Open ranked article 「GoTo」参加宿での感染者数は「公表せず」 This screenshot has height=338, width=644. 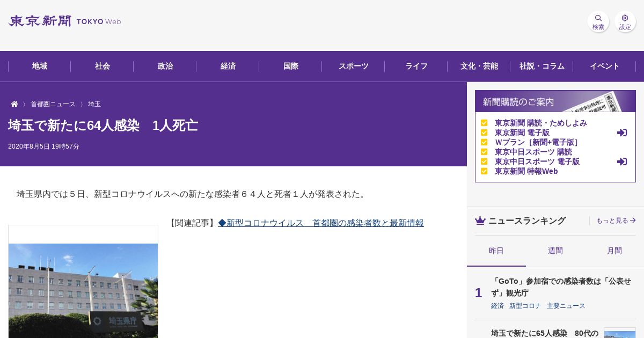(561, 287)
